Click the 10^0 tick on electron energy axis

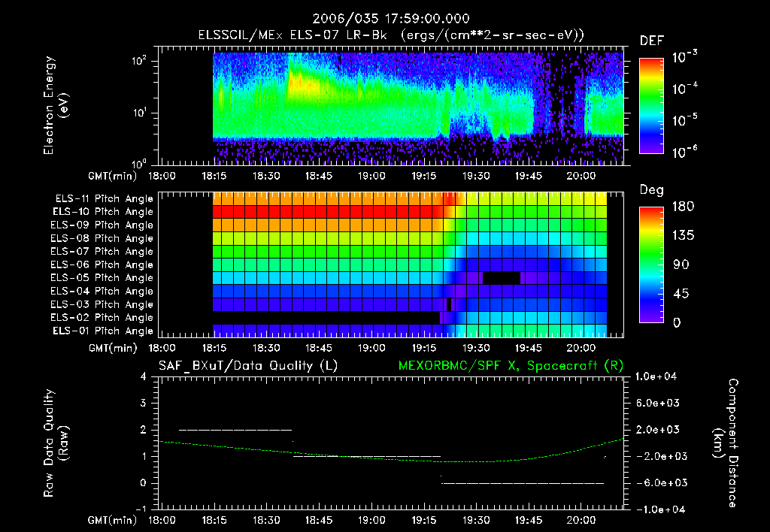[x=139, y=163]
